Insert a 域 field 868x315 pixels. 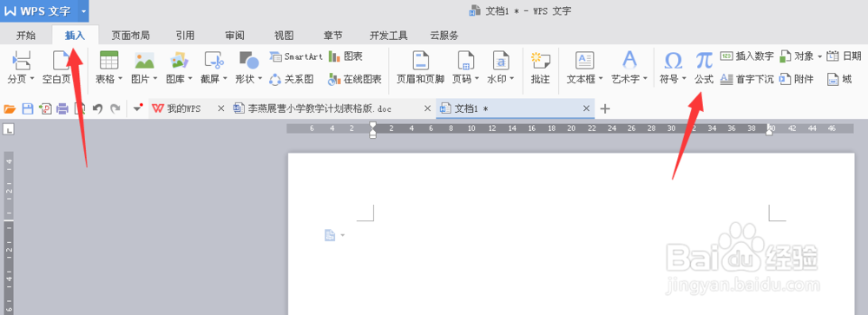[839, 79]
